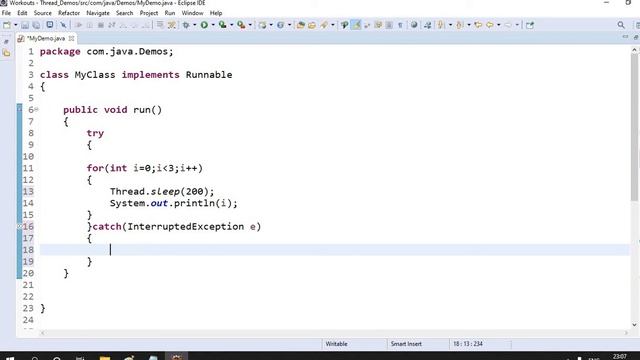640x360 pixels.
Task: Open the terminal toolbar icon
Action: coord(50,25)
